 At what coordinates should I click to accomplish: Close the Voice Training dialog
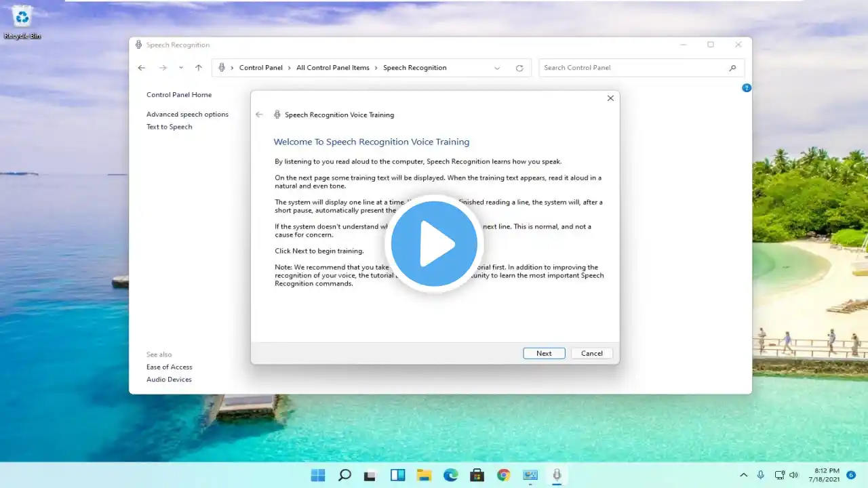click(610, 98)
